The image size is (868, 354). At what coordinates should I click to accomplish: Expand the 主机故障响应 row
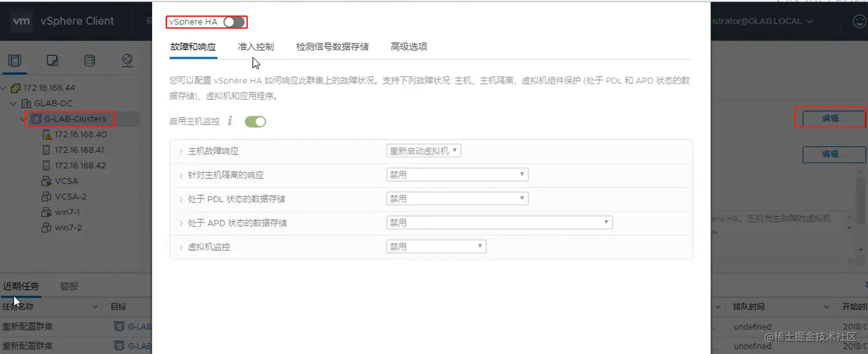coord(181,151)
